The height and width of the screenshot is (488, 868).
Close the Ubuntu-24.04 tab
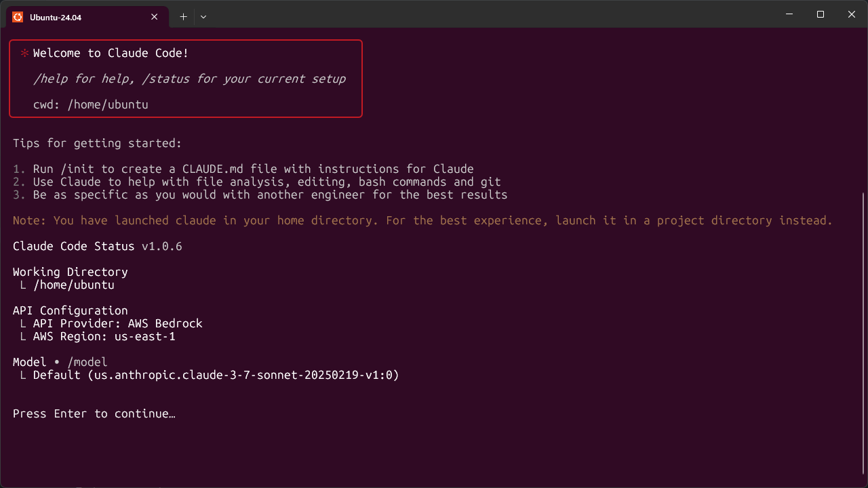click(x=155, y=17)
